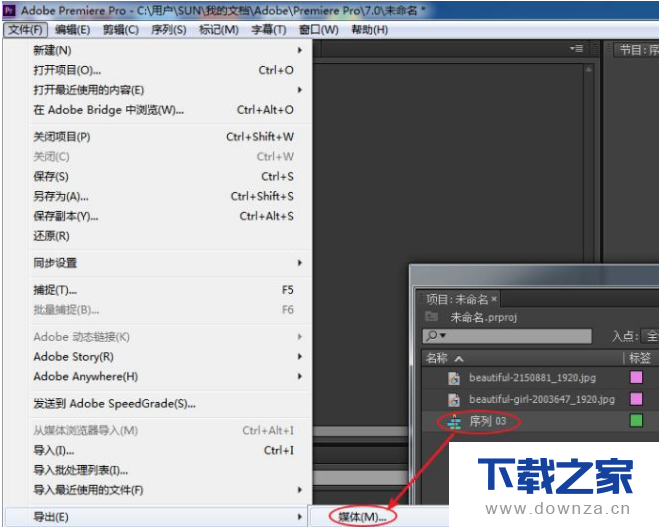Viewport: 659px width, 527px height.
Task: Click the source panel vertical scrollbar
Action: pos(588,164)
